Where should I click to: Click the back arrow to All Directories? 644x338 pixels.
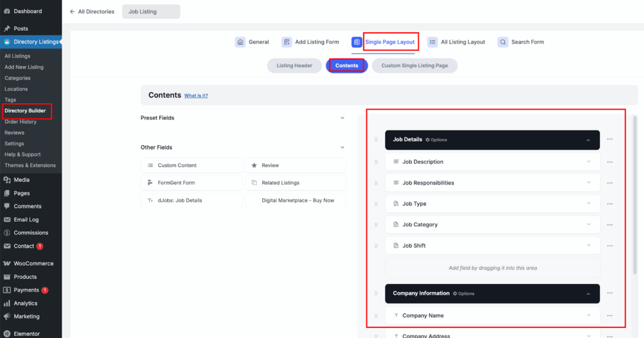coord(72,12)
